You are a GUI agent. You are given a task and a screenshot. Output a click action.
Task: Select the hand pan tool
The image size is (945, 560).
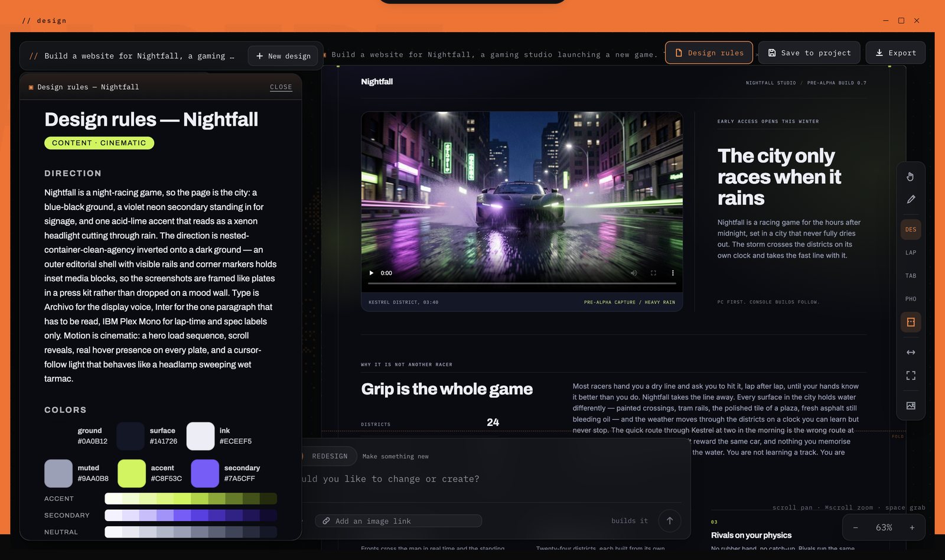[911, 177]
